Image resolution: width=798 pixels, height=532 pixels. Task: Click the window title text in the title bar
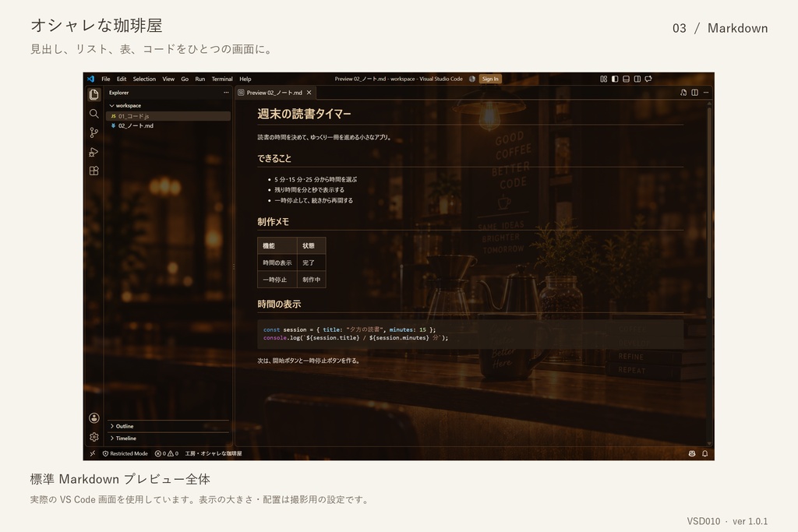coord(398,79)
